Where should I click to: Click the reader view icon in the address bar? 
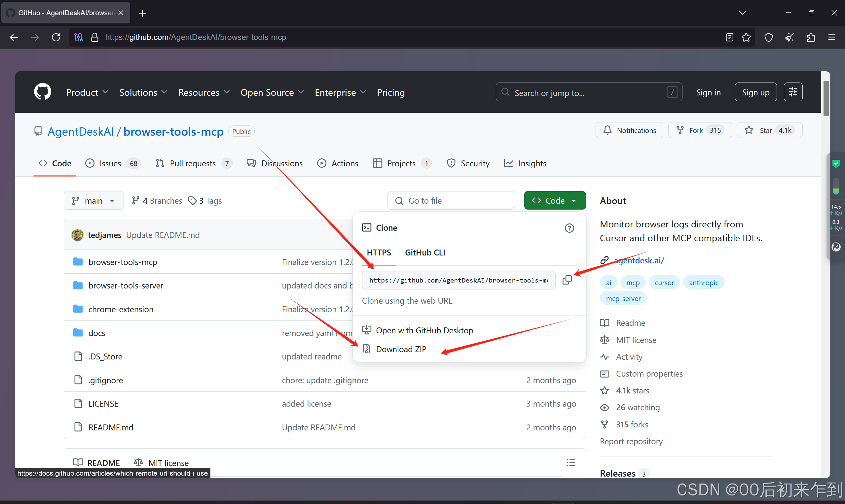pos(729,37)
